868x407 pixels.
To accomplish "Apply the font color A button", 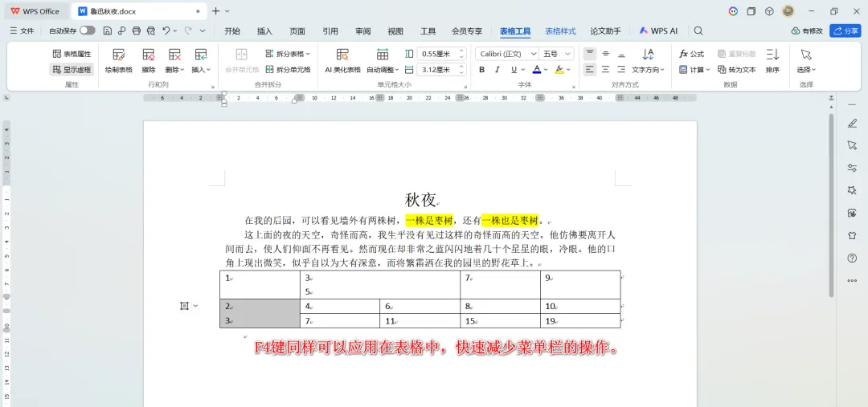I will click(536, 70).
